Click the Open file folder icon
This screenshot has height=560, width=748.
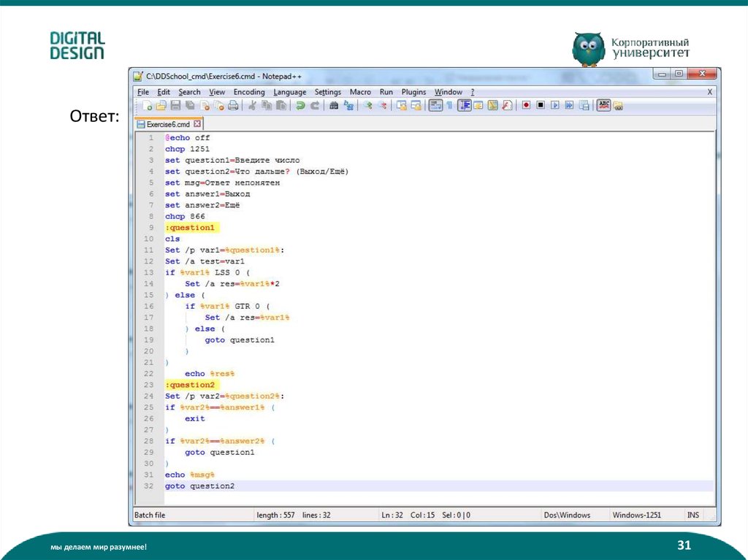(160, 106)
